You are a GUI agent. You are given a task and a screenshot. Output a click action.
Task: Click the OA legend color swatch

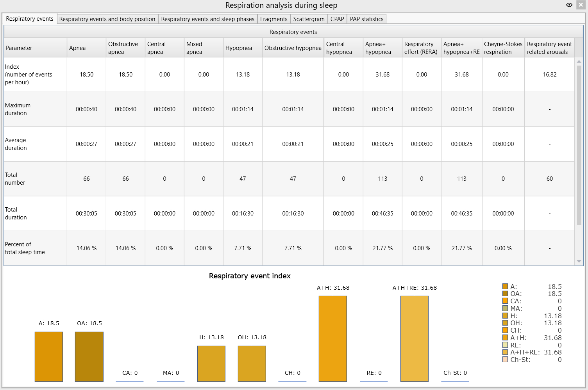(x=505, y=294)
